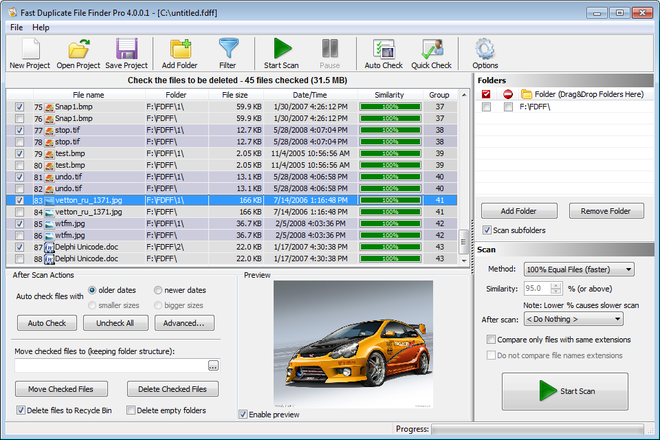
Task: Click the Quick Check toolbar icon
Action: 431,49
